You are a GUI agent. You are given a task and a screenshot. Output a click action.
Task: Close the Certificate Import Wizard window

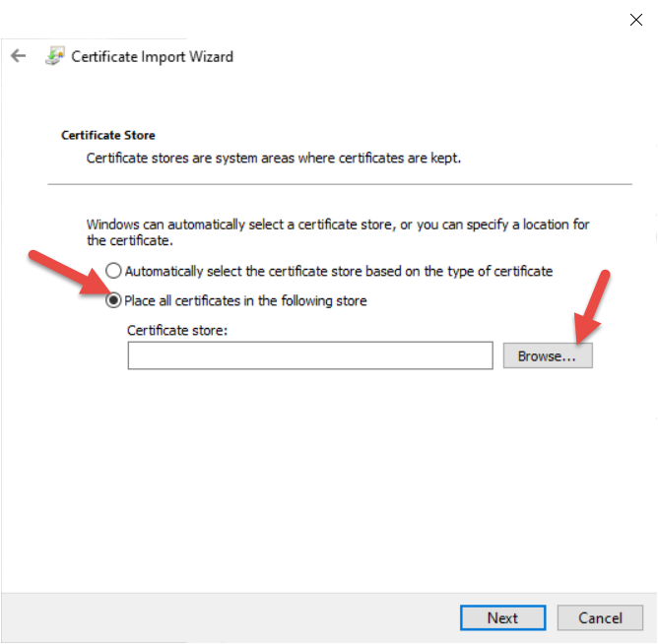[x=635, y=19]
